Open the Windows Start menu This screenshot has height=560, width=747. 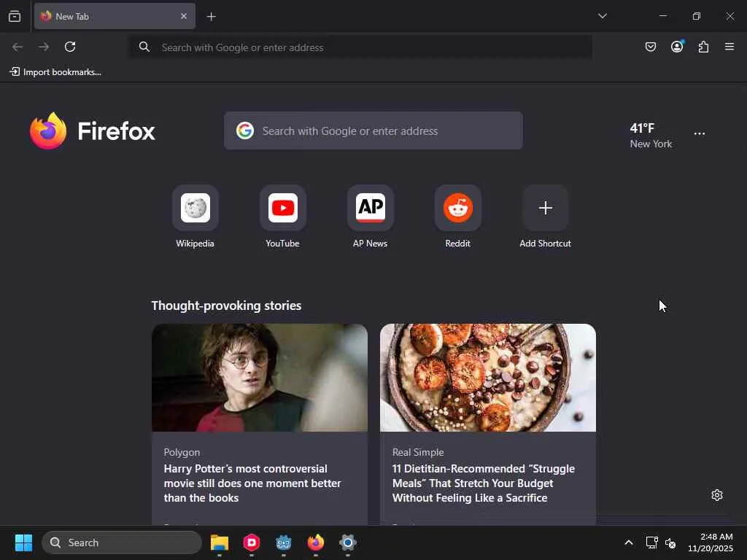(x=23, y=542)
